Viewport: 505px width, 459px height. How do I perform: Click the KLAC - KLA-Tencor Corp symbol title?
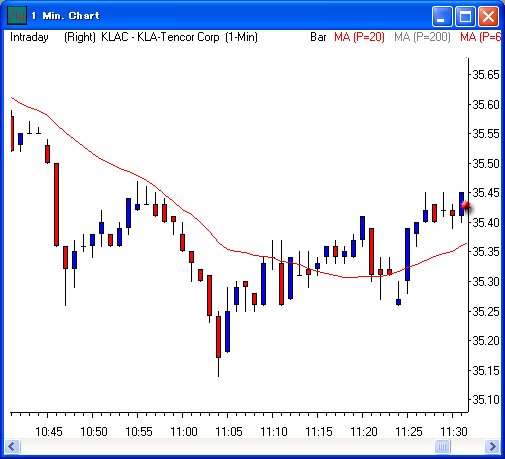pyautogui.click(x=160, y=37)
